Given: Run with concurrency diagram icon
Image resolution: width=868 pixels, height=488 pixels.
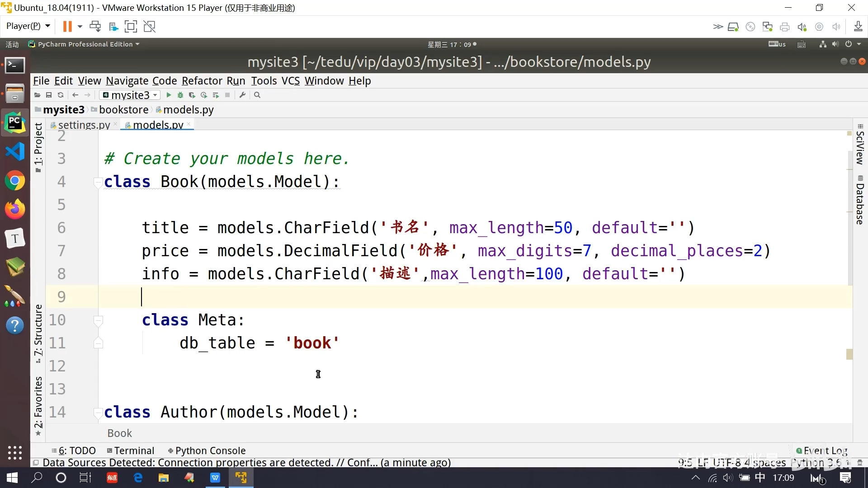Looking at the screenshot, I should [x=216, y=95].
